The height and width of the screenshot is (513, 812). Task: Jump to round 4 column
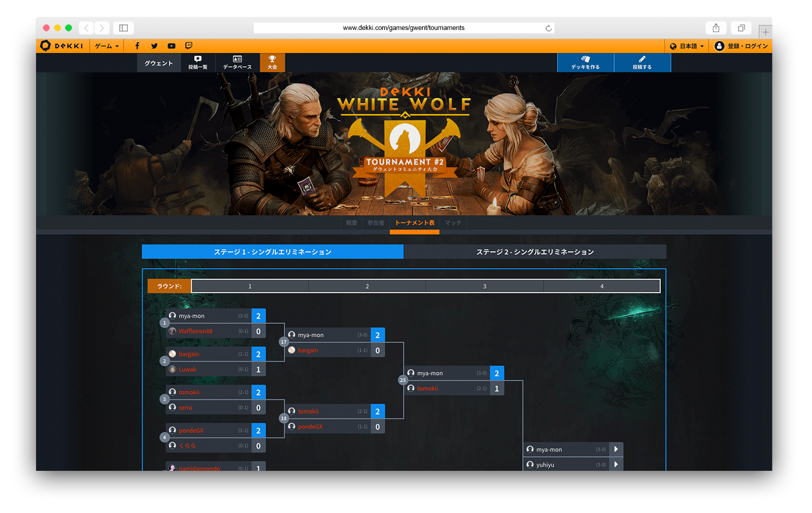point(602,286)
